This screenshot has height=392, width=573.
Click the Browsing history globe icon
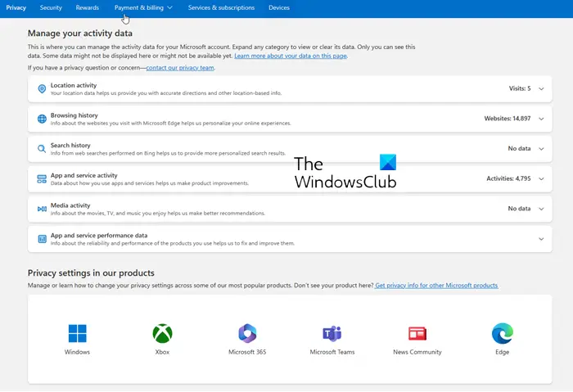pyautogui.click(x=42, y=119)
